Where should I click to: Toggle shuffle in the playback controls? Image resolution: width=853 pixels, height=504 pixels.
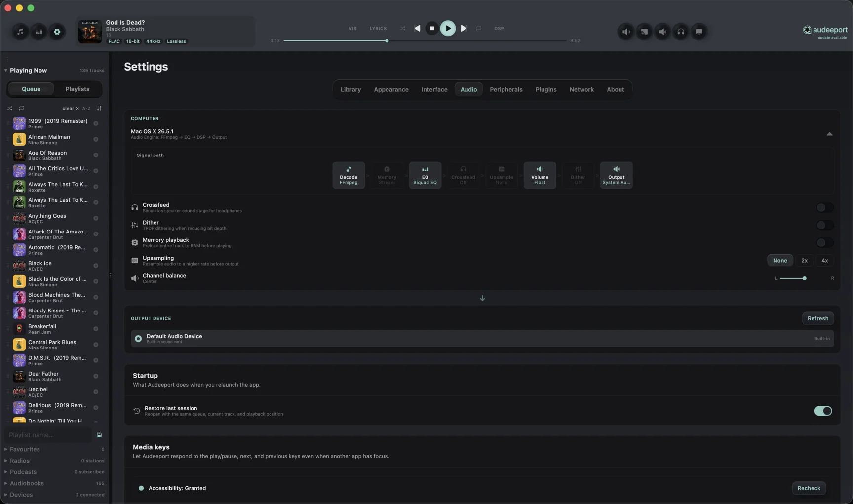click(403, 29)
